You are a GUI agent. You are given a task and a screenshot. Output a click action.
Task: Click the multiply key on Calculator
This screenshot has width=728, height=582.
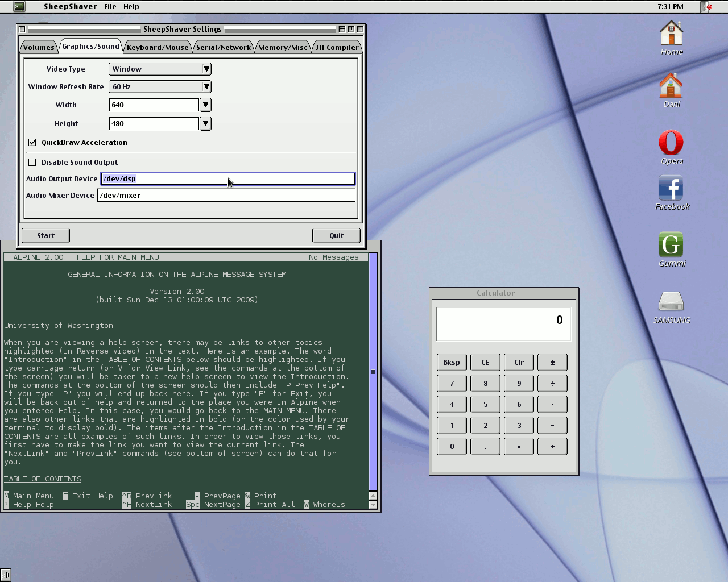[552, 405]
